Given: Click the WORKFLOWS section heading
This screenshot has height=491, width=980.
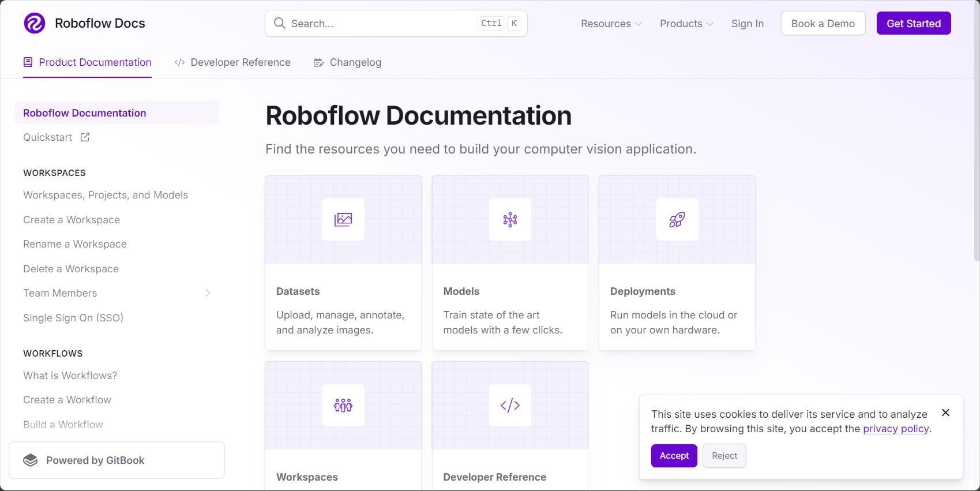Looking at the screenshot, I should pyautogui.click(x=52, y=354).
